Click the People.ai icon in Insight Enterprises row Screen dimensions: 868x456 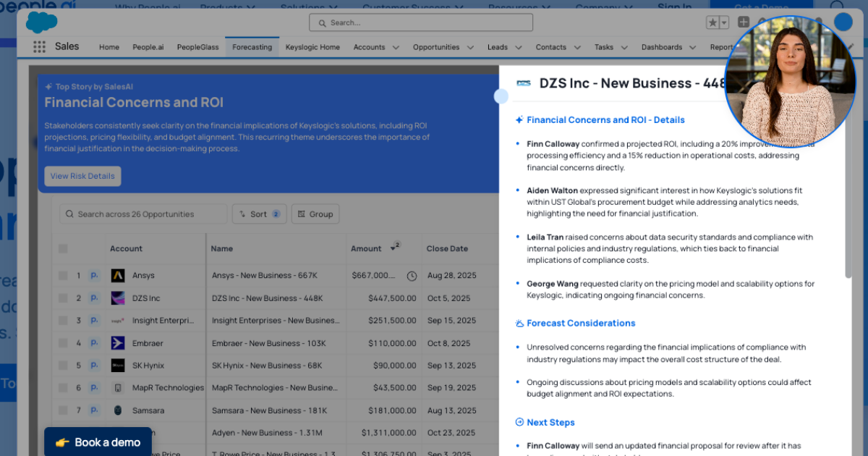click(x=94, y=320)
